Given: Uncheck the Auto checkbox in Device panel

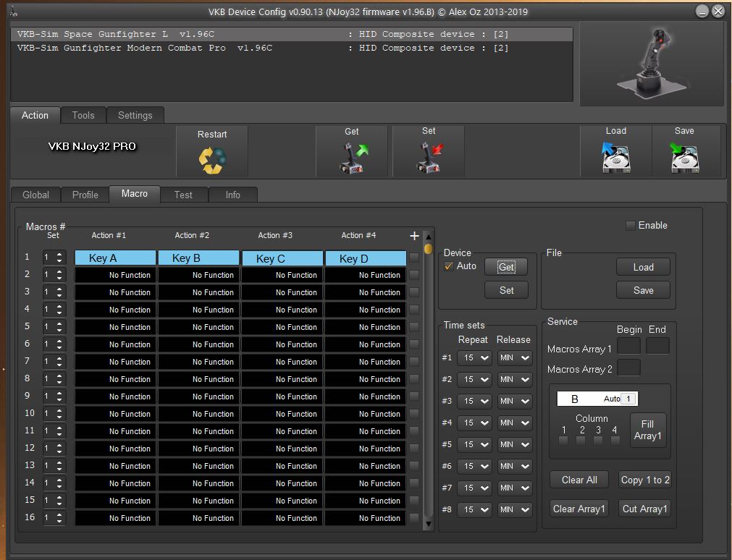Looking at the screenshot, I should tap(449, 266).
